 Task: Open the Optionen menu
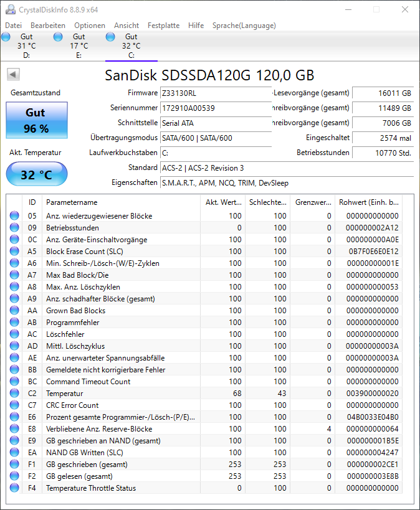89,26
